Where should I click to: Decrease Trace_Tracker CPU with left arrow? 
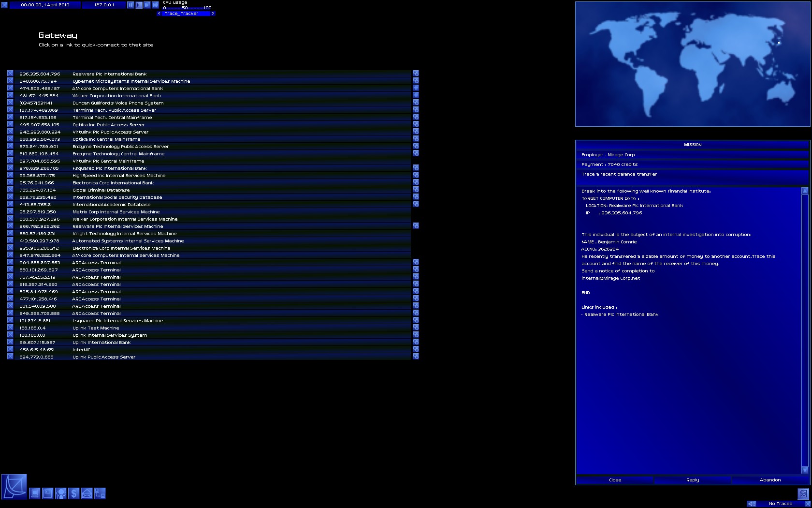[159, 14]
